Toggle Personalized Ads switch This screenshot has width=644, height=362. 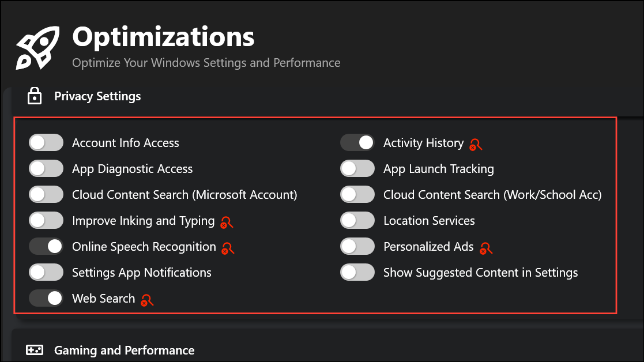tap(357, 247)
